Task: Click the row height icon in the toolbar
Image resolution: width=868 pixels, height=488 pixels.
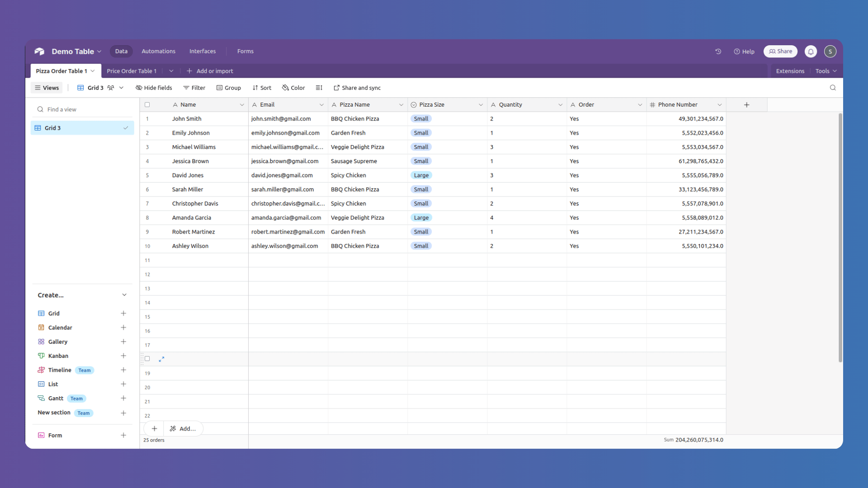Action: click(x=319, y=88)
